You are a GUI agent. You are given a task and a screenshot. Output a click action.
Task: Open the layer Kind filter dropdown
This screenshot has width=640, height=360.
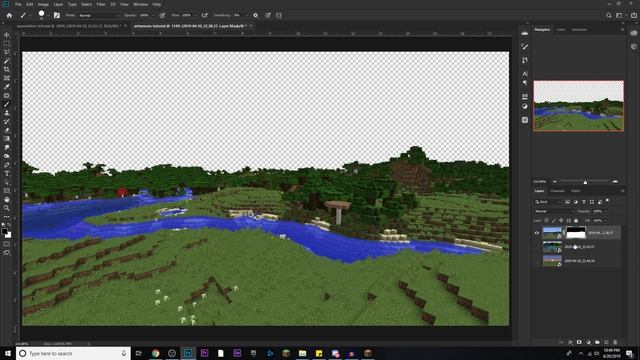548,202
